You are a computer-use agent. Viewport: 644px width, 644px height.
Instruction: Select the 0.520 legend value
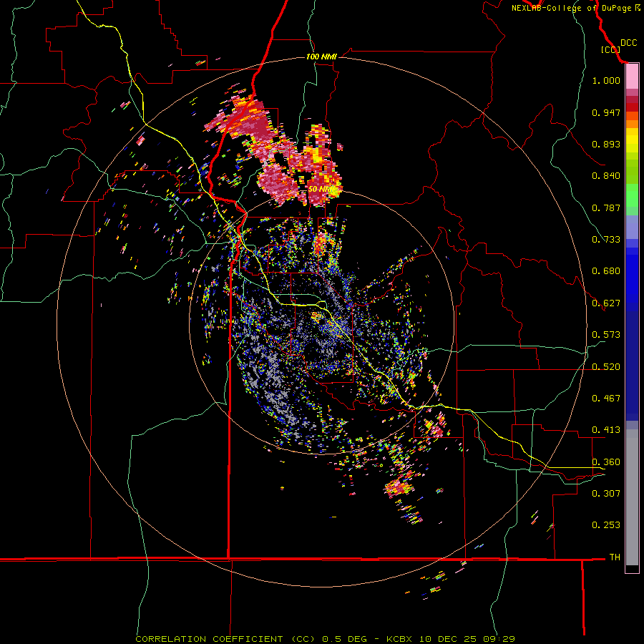pos(606,367)
